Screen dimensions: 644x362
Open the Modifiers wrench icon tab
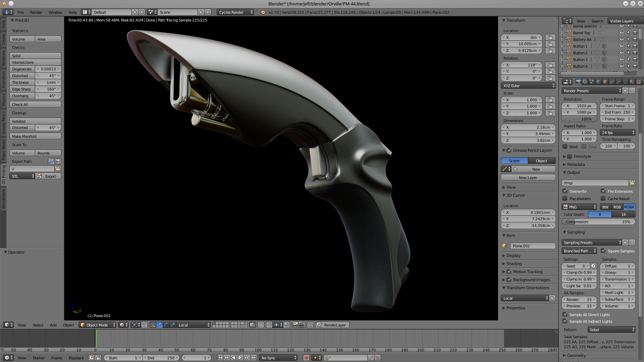coord(619,82)
